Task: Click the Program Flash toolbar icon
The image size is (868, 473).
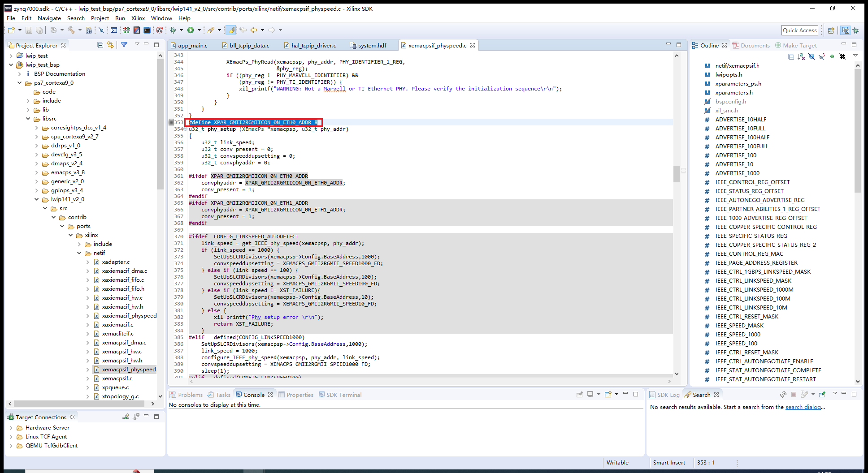Action: (137, 30)
